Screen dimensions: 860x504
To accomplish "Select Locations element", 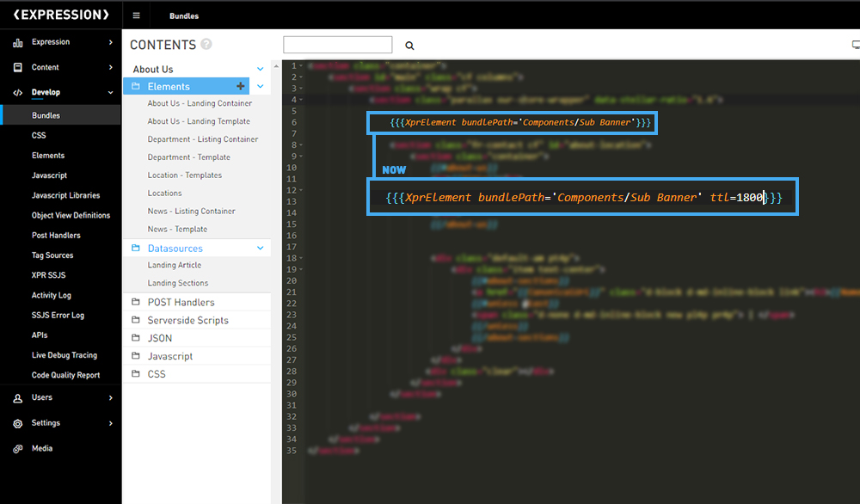I will point(164,193).
